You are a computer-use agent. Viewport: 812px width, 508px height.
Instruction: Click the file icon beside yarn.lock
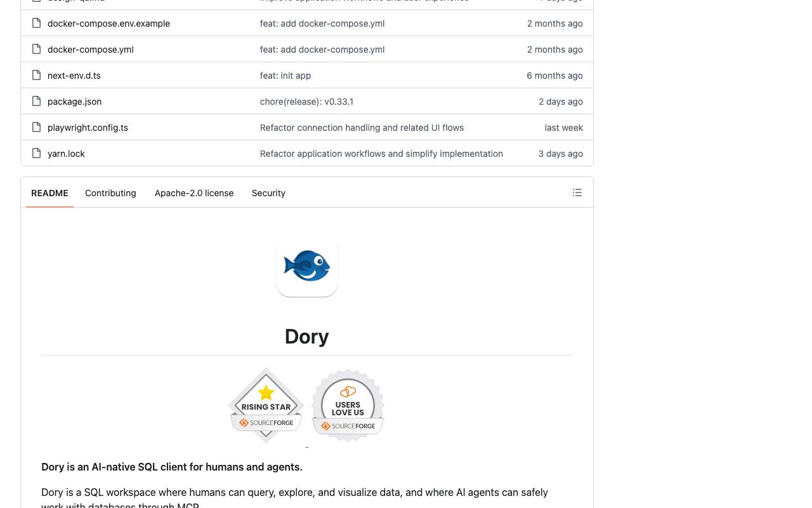[37, 154]
